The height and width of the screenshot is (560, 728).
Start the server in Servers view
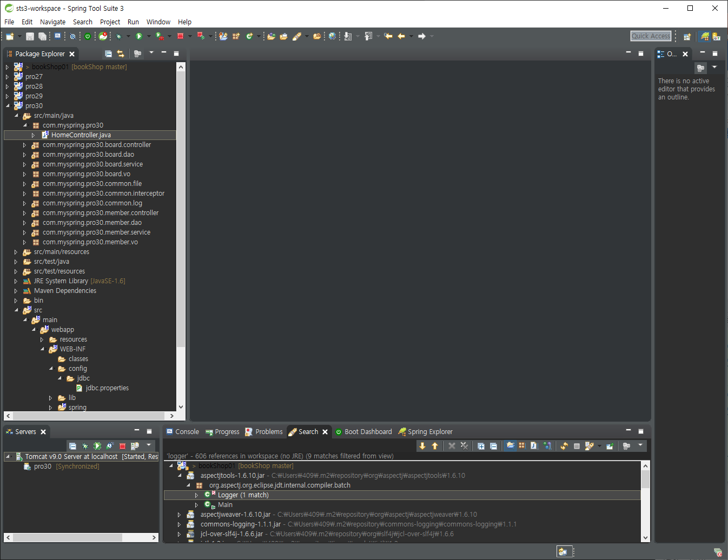click(97, 446)
